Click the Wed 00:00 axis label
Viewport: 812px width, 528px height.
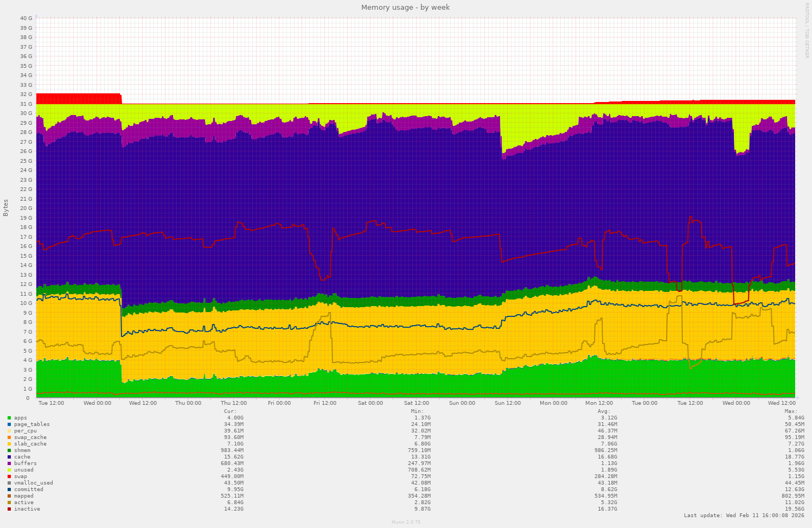(97, 403)
